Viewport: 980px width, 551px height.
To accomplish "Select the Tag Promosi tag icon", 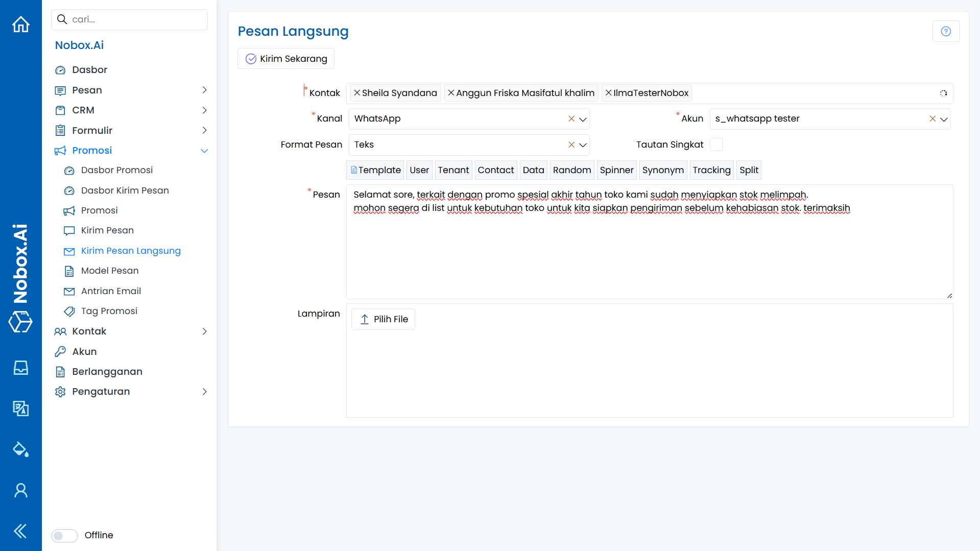I will coord(69,311).
